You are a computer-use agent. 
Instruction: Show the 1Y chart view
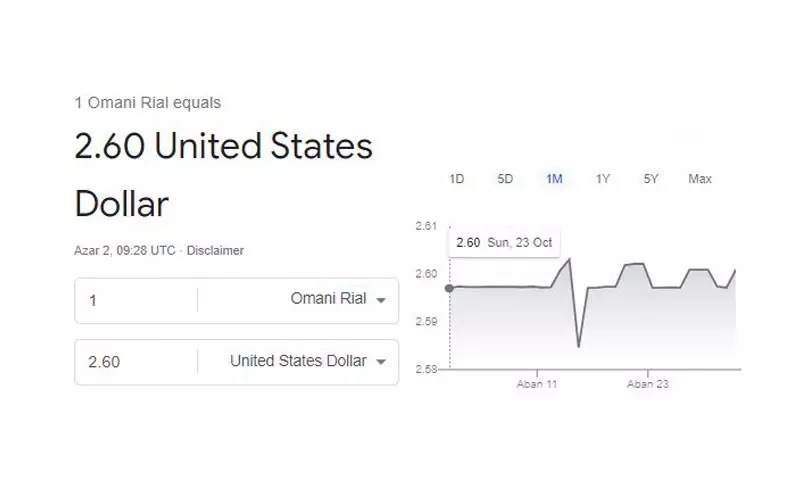603,179
